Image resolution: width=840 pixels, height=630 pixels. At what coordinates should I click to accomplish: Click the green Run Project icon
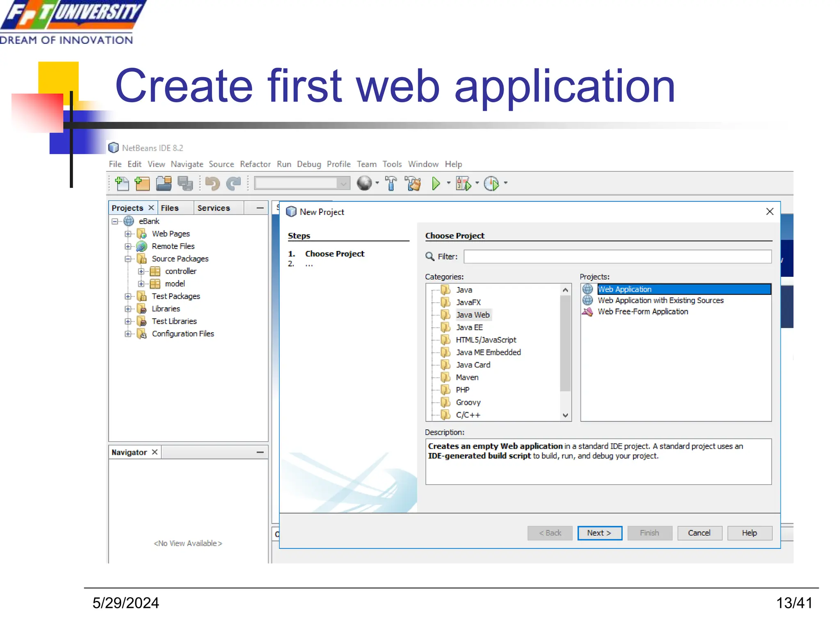click(436, 183)
